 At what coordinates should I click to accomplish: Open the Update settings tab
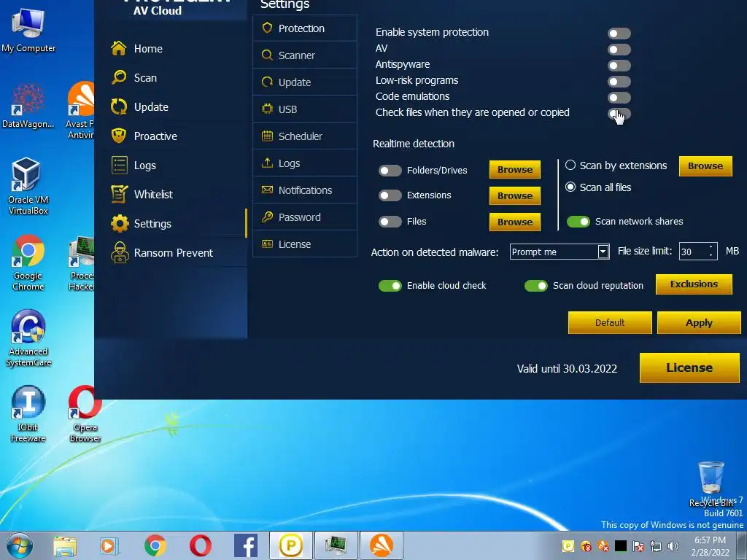[305, 82]
